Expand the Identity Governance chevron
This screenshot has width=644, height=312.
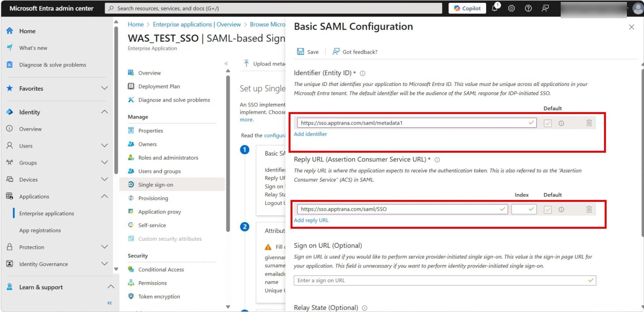[104, 264]
